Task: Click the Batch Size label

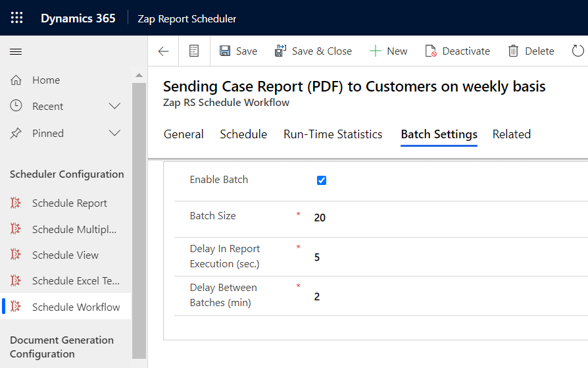Action: [x=212, y=215]
